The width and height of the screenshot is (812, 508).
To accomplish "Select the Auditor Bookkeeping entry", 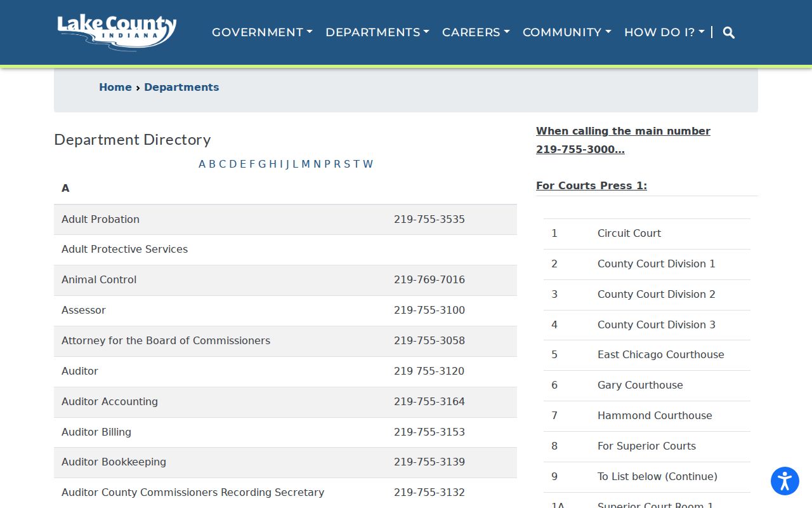I will (x=114, y=462).
